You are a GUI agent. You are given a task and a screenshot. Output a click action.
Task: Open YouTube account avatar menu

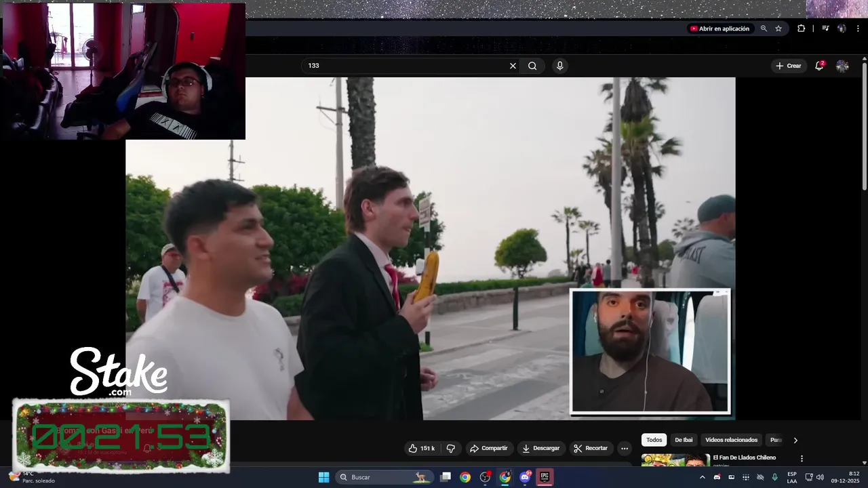pos(842,66)
